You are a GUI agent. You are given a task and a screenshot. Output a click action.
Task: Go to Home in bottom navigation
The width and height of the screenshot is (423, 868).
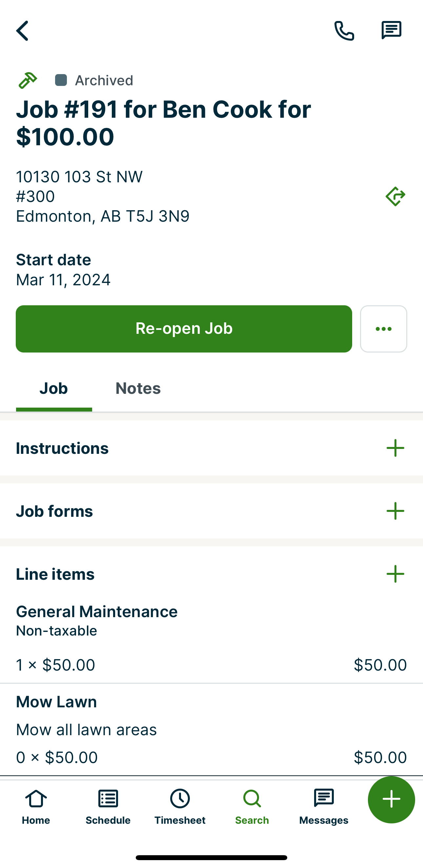click(x=36, y=806)
